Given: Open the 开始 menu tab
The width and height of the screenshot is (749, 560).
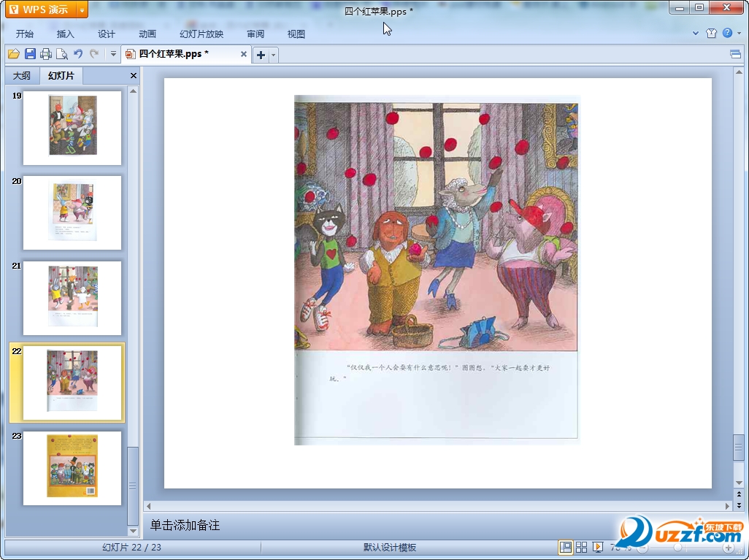Looking at the screenshot, I should pos(24,34).
